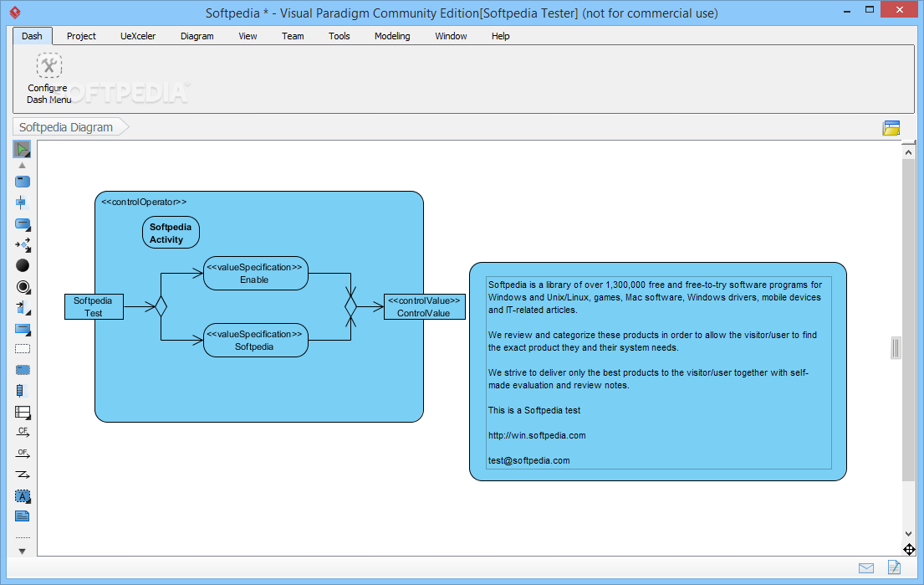The height and width of the screenshot is (585, 924).
Task: Select the Activity shape tool
Action: point(23,224)
